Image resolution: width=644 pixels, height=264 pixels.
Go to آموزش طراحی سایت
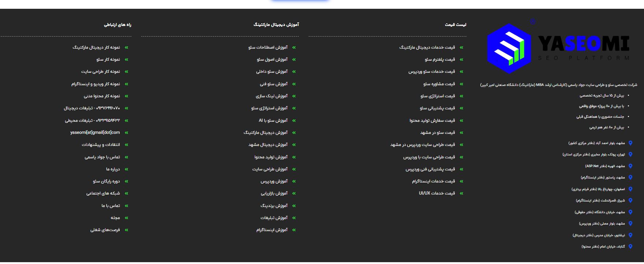(x=270, y=169)
